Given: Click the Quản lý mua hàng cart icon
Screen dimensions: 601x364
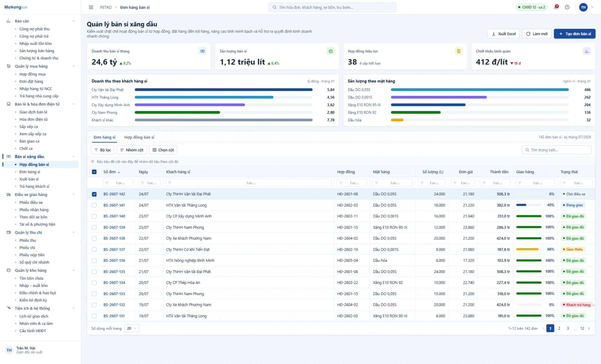Looking at the screenshot, I should (8, 66).
